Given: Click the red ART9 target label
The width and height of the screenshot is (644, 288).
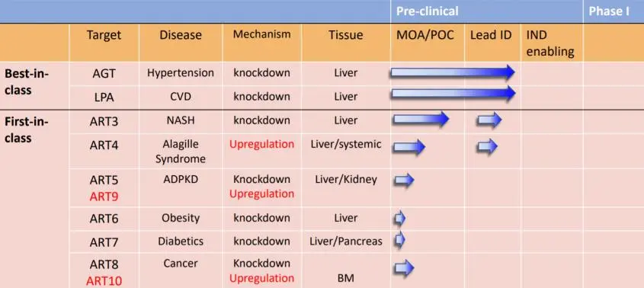Looking at the screenshot, I should [104, 197].
